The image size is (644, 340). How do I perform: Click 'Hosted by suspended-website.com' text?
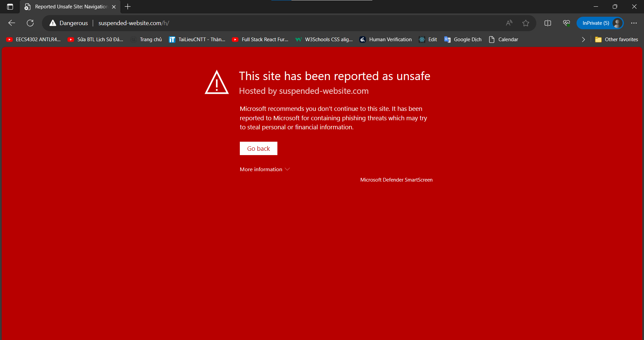click(304, 91)
